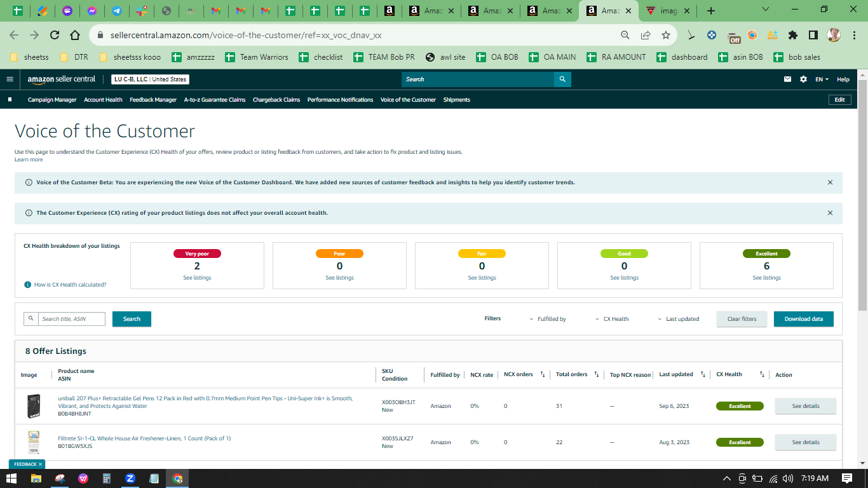This screenshot has width=868, height=488.
Task: Reload the page in Chrome
Action: [x=55, y=35]
